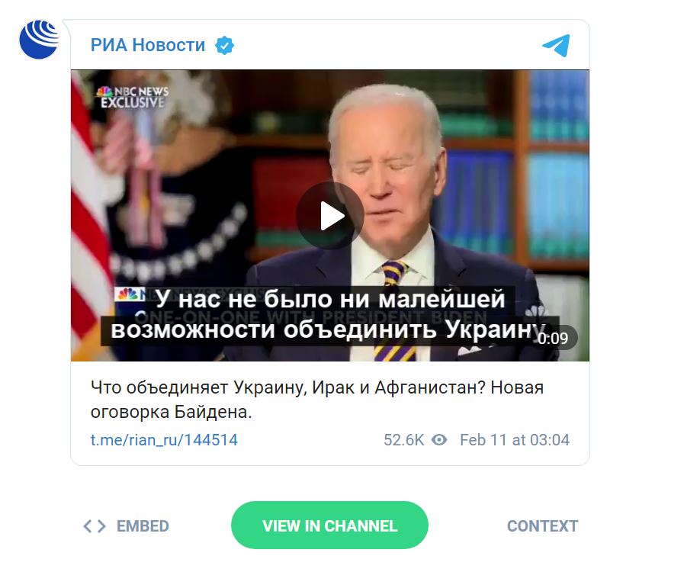700x588 pixels.
Task: Open the РИА Новости channel name link
Action: [148, 45]
